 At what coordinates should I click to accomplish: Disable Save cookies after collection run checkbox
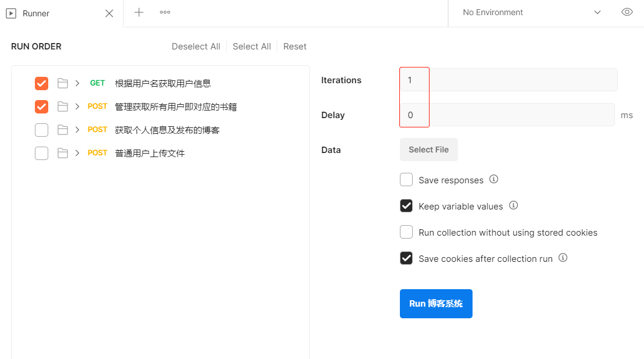point(406,258)
